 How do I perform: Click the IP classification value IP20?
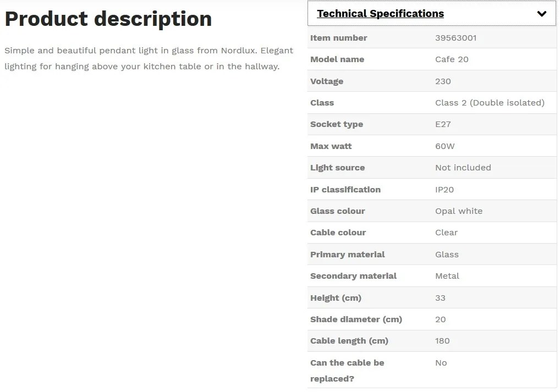(444, 190)
